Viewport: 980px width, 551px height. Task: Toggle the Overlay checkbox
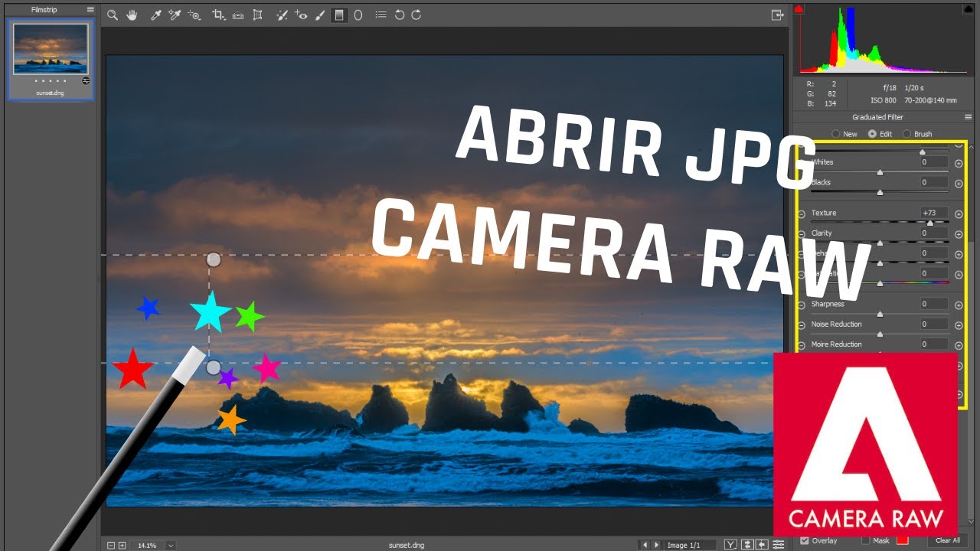coord(805,540)
